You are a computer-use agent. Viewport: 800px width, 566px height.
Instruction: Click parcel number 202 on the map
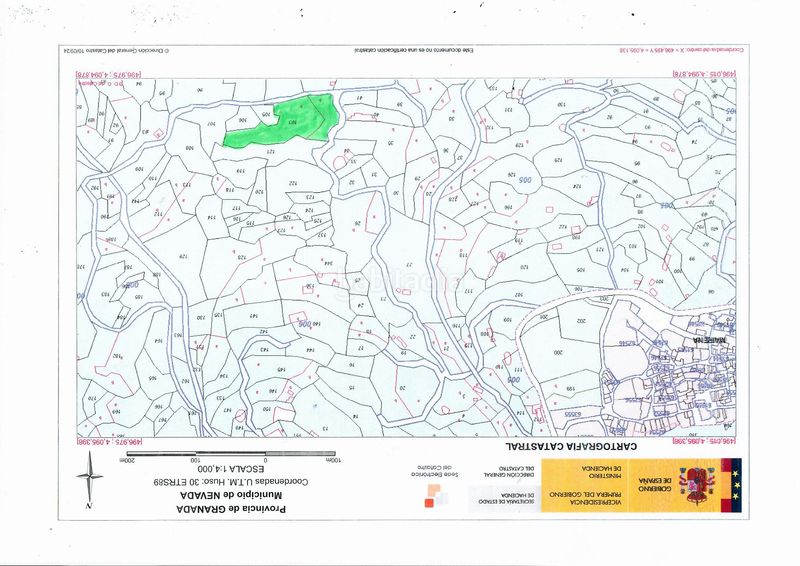pos(582,321)
